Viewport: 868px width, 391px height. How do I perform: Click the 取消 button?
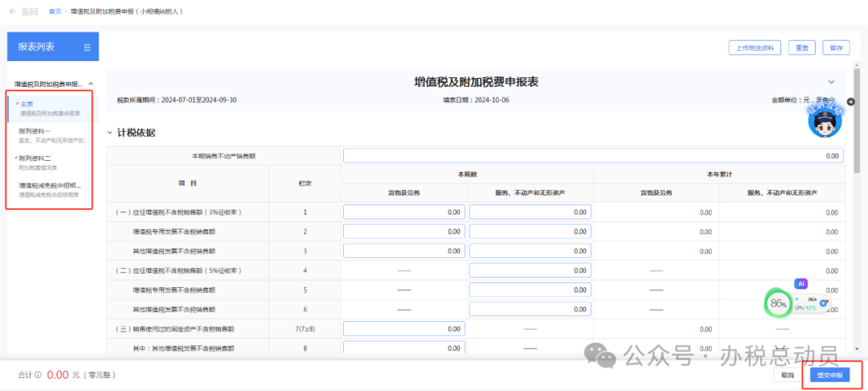(x=787, y=375)
